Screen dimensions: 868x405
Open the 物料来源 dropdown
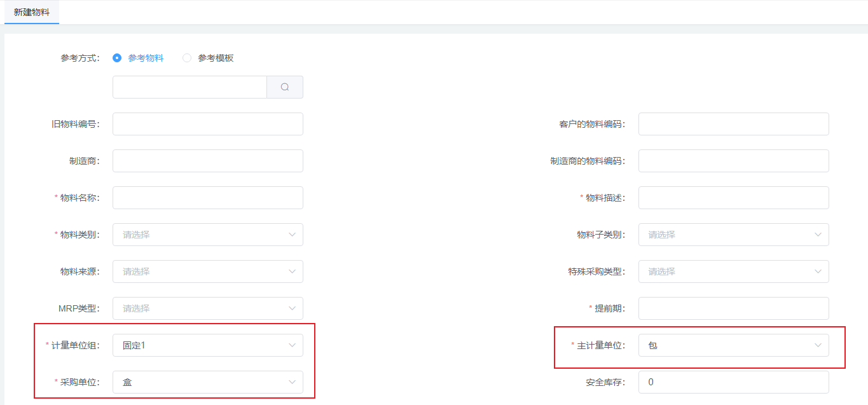point(207,271)
